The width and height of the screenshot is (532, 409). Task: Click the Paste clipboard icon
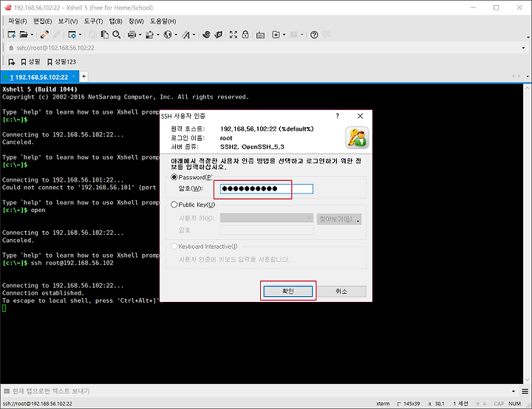pos(105,35)
